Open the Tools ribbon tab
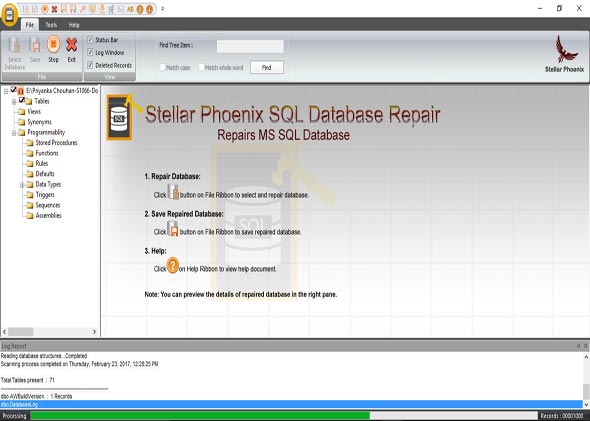The width and height of the screenshot is (590, 421). pyautogui.click(x=51, y=25)
